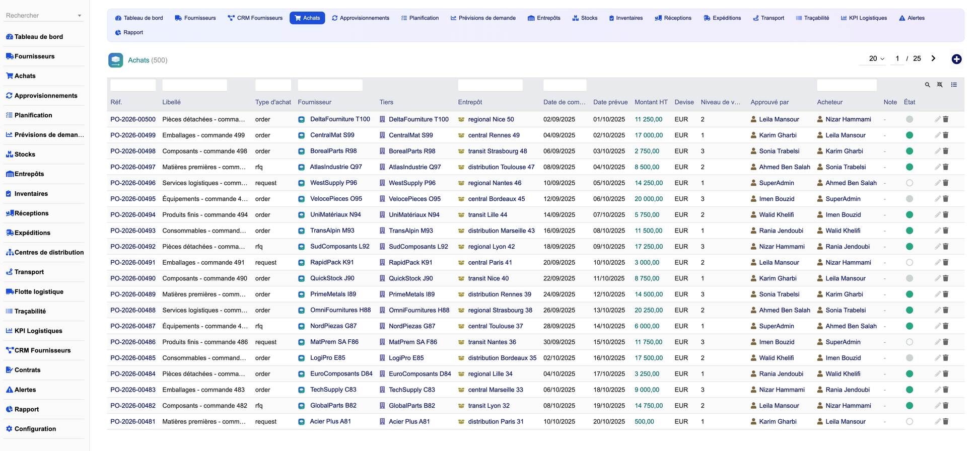Image resolution: width=980 pixels, height=451 pixels.
Task: Click truck icon in sidebar Fournisseurs
Action: pyautogui.click(x=10, y=56)
